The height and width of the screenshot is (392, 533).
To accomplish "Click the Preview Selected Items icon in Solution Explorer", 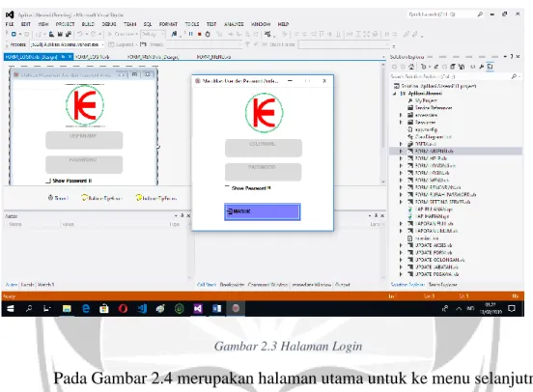I will (x=490, y=67).
